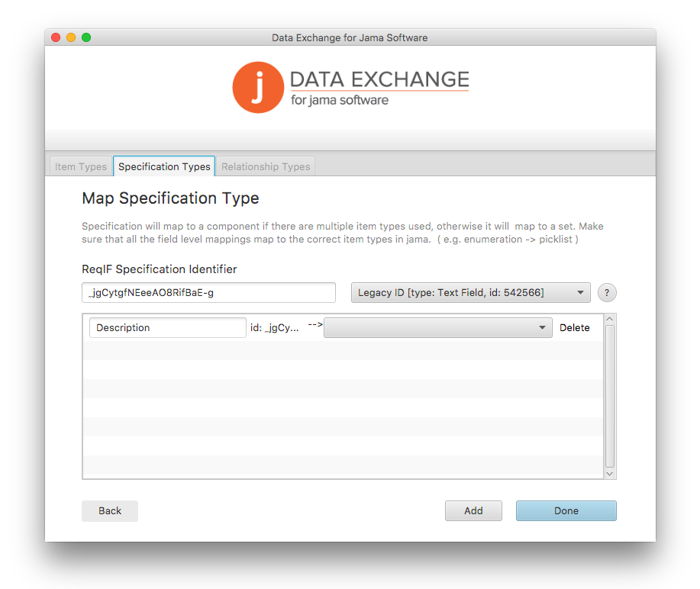Expand the empty mapping dropdown for Description
This screenshot has width=700, height=589.
(438, 327)
